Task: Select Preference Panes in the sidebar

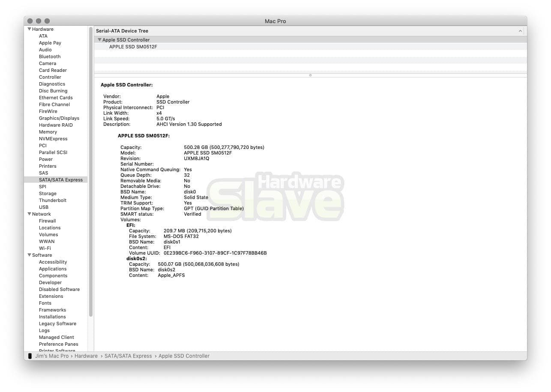Action: pyautogui.click(x=59, y=344)
